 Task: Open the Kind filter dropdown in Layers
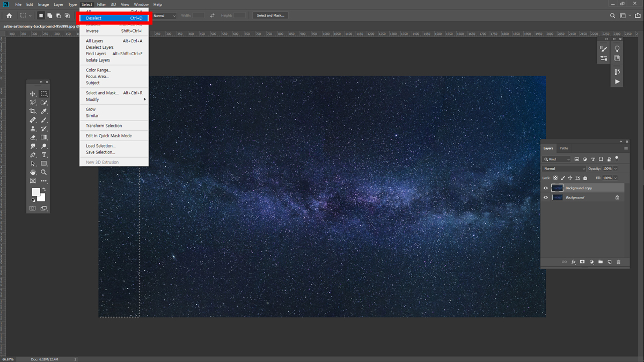click(x=557, y=159)
